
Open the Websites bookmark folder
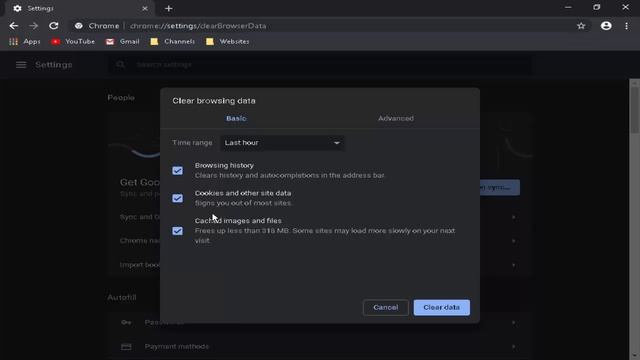click(x=227, y=42)
